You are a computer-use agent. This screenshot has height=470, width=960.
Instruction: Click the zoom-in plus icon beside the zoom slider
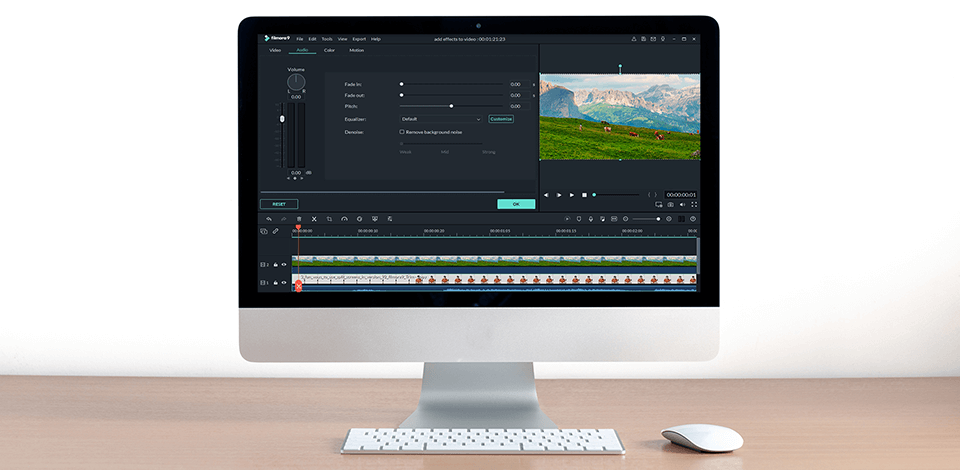[669, 218]
